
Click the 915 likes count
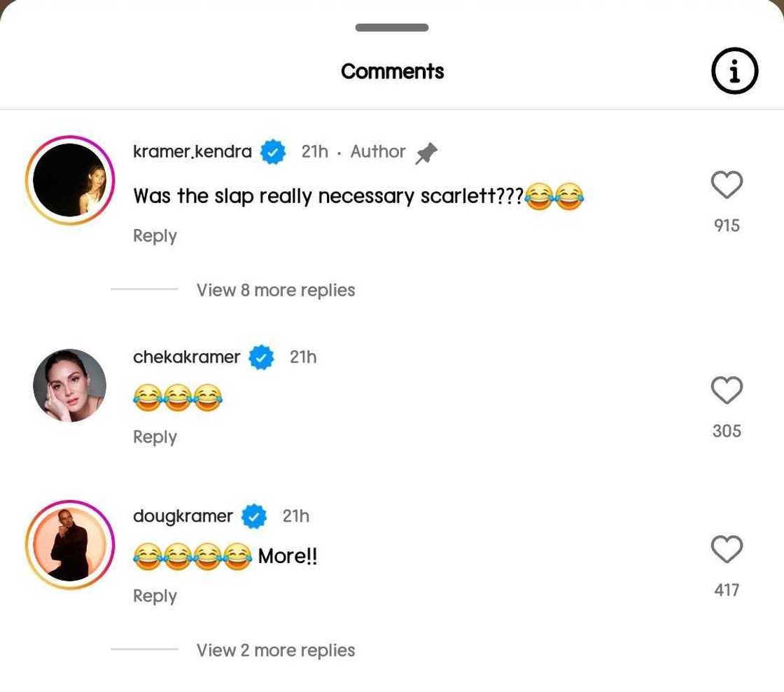(726, 226)
